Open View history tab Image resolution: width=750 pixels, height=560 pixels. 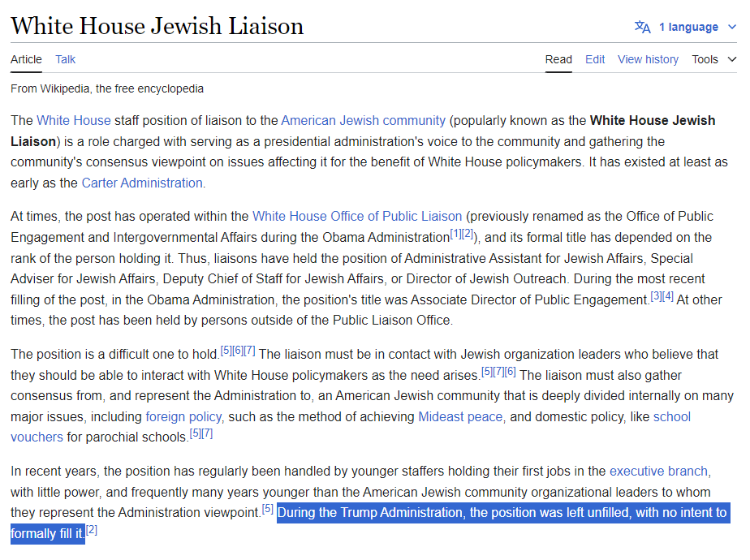tap(648, 59)
